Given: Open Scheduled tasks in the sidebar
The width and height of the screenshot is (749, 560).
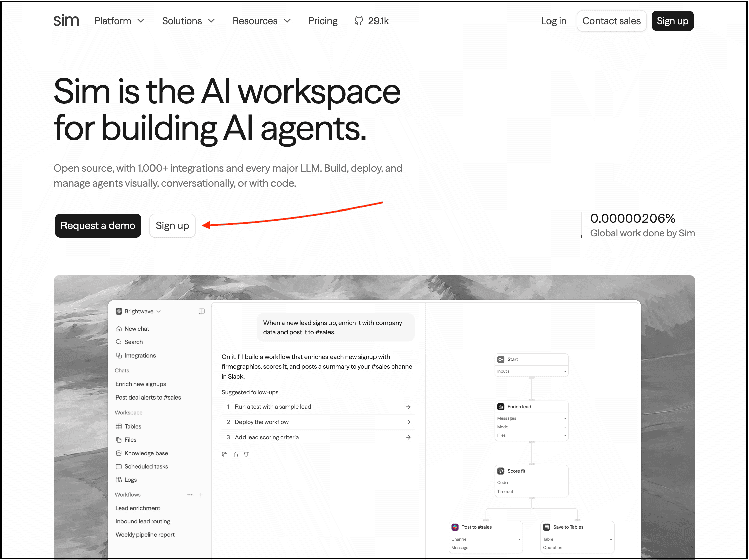Looking at the screenshot, I should (x=146, y=466).
